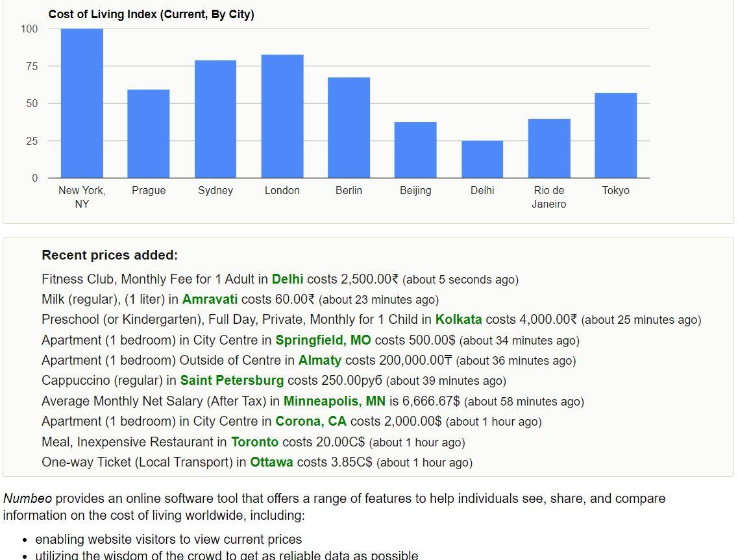Screen dimensions: 738x560
Task: Open the Springfield, MO link
Action: point(323,340)
